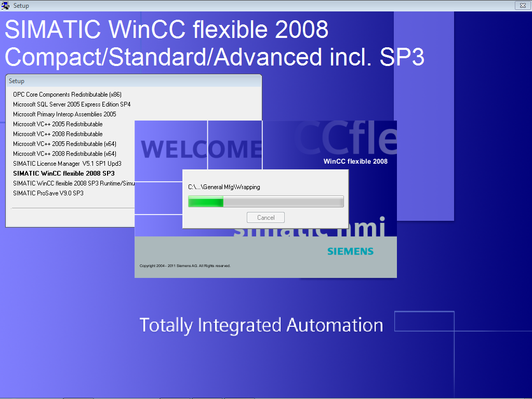Click the green installation progress bar
The height and width of the screenshot is (399, 532).
tap(265, 201)
